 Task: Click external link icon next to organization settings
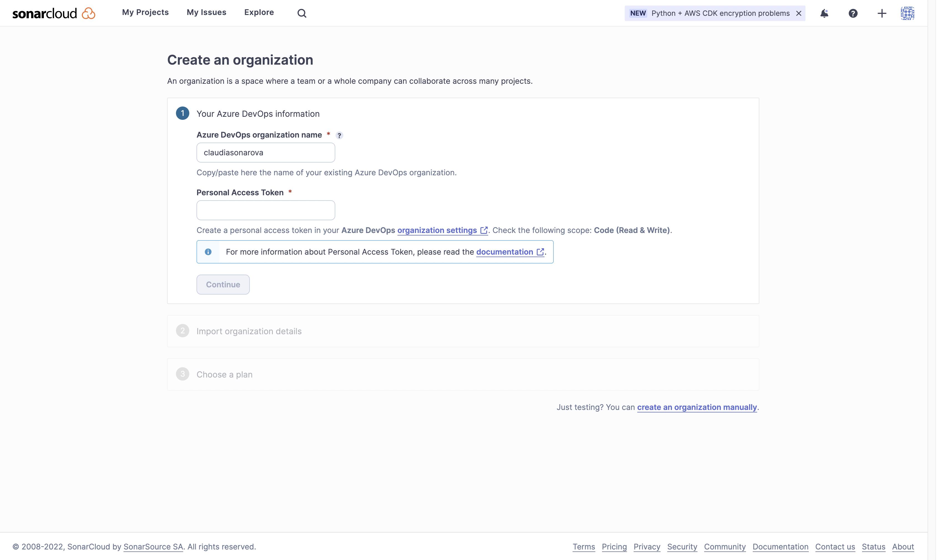[483, 230]
